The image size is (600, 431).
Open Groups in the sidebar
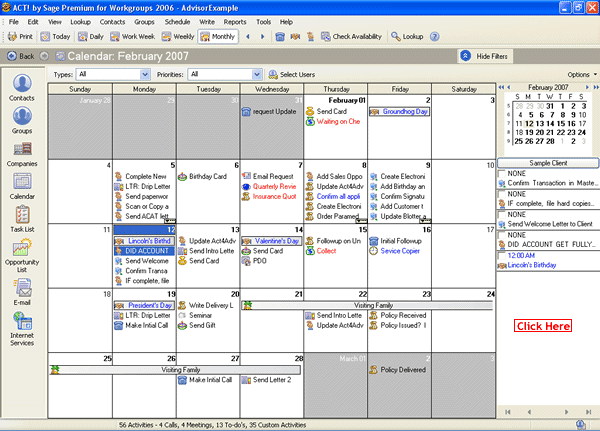[22, 121]
